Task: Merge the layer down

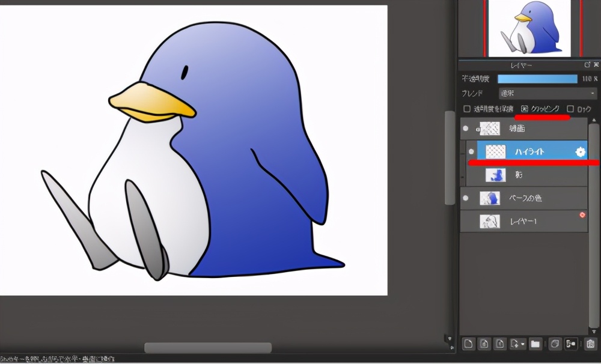Action: tap(570, 344)
